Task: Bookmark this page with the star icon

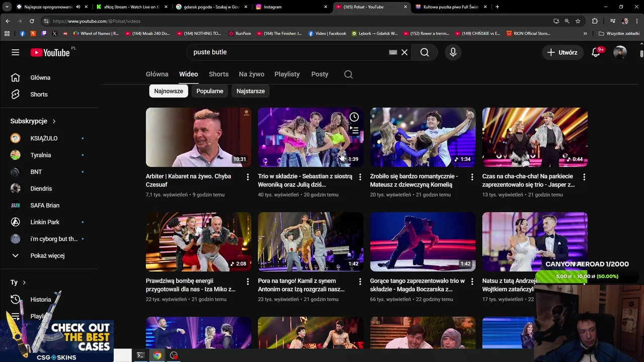Action: 578,21
